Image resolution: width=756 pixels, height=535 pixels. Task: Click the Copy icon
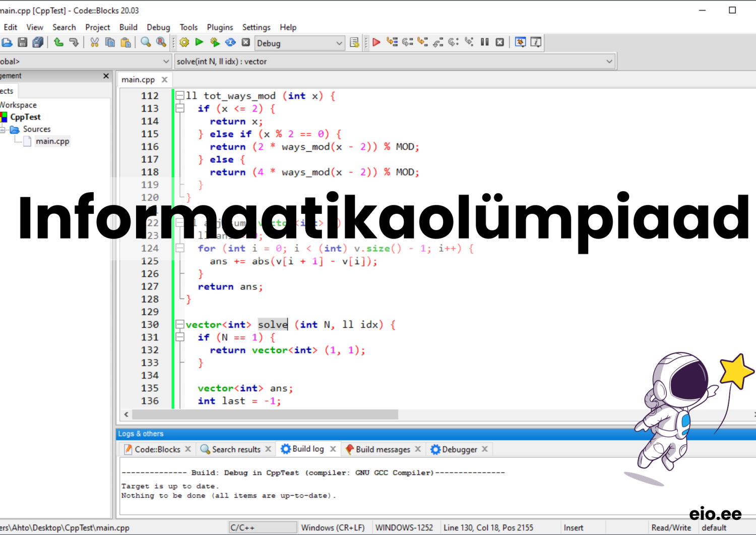(110, 42)
